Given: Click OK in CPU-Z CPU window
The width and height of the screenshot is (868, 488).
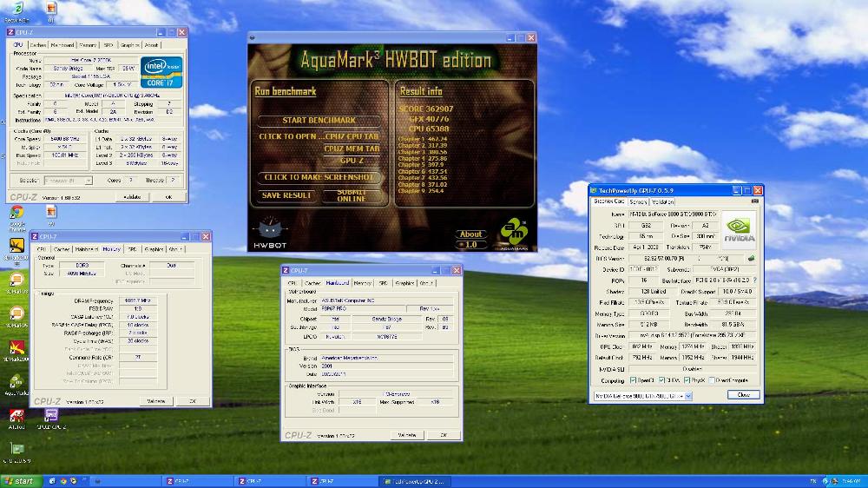Looking at the screenshot, I should point(168,196).
